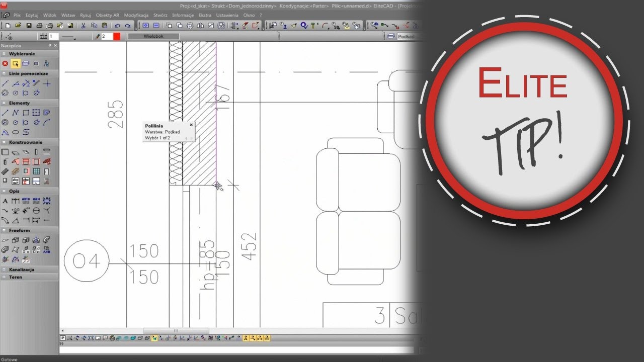Image resolution: width=644 pixels, height=362 pixels.
Task: Open the Ustawienia menu
Action: click(x=227, y=16)
